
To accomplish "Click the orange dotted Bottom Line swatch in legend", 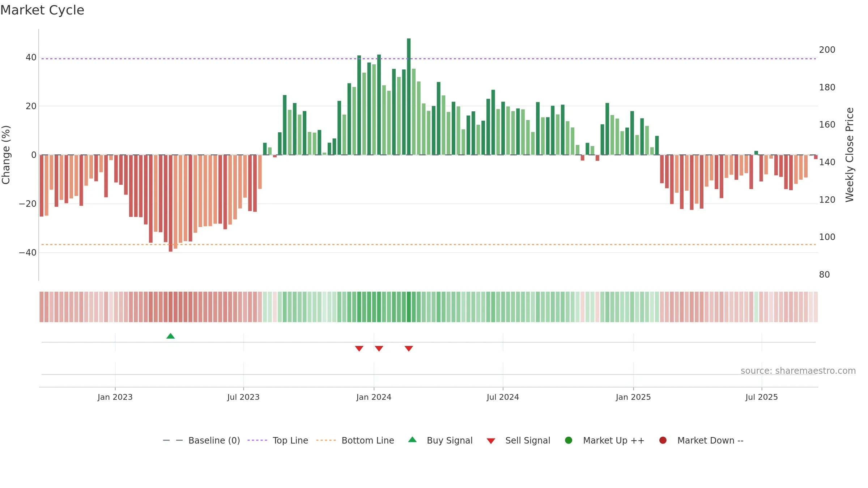I will tap(326, 440).
